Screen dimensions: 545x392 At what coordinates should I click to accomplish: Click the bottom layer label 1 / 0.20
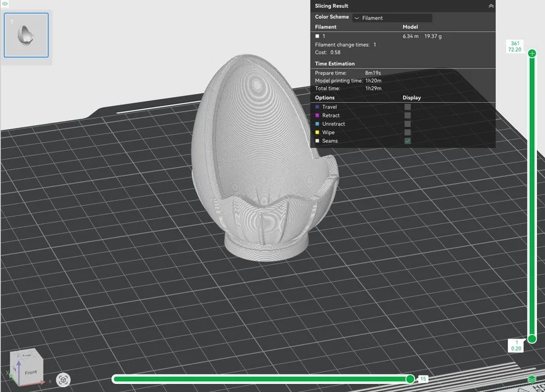[516, 346]
